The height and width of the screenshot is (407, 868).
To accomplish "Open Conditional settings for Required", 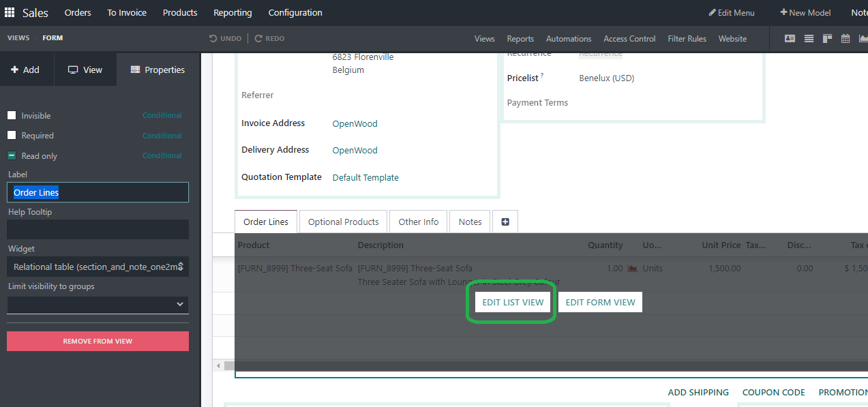I will [x=162, y=136].
